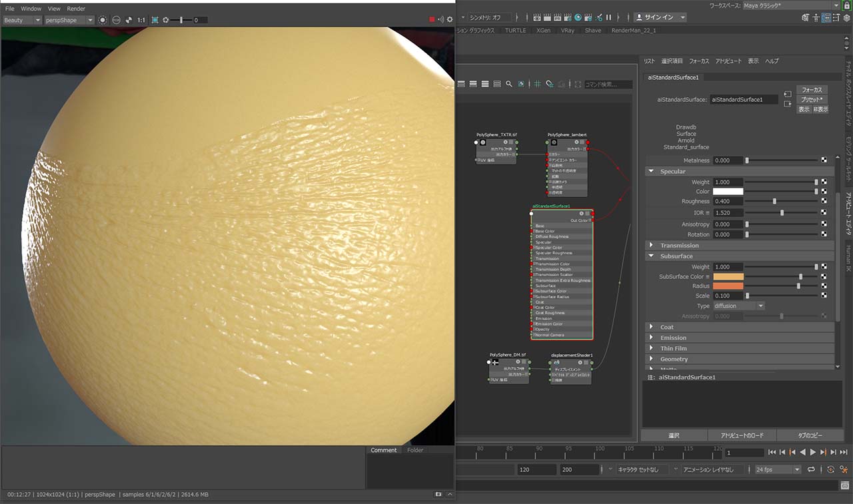Click the pause icon in main toolbar
Screen dimensions: 853x504
point(608,17)
